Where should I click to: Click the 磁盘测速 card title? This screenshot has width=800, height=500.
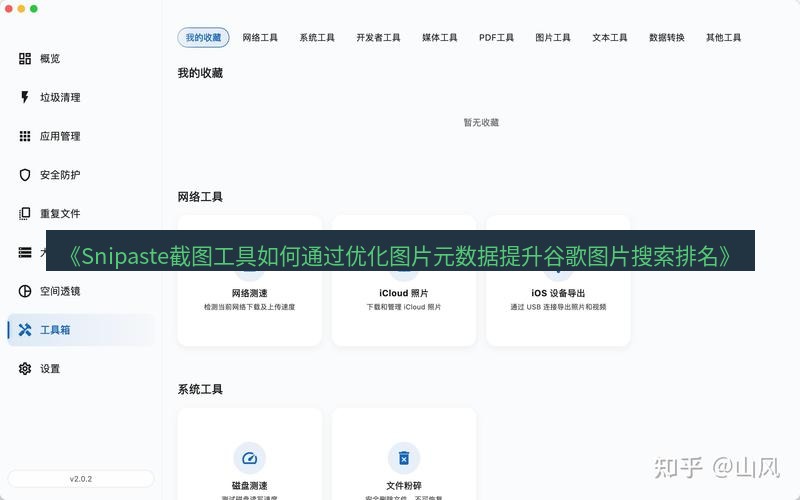249,486
